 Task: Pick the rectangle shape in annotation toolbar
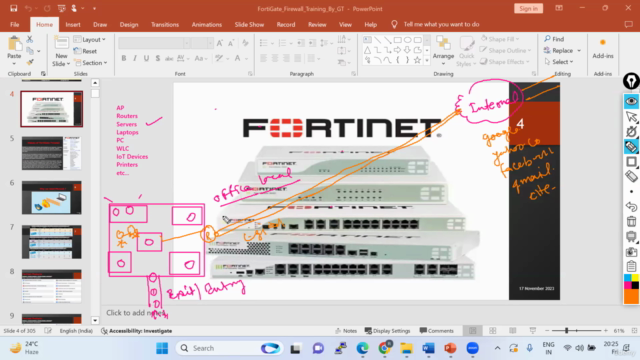tap(631, 162)
